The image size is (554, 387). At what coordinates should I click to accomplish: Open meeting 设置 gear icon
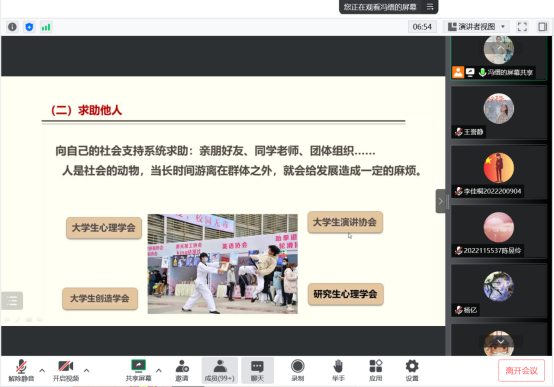click(x=412, y=370)
